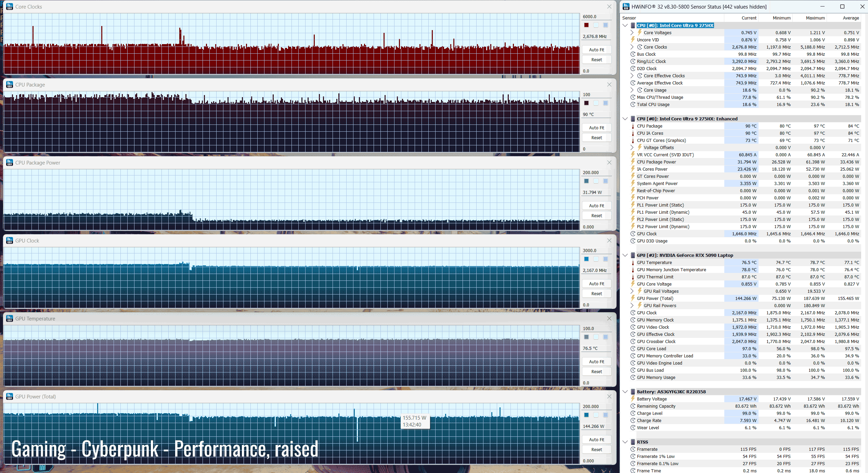This screenshot has width=868, height=473.
Task: Collapse the RTSS sensor group
Action: [x=625, y=442]
